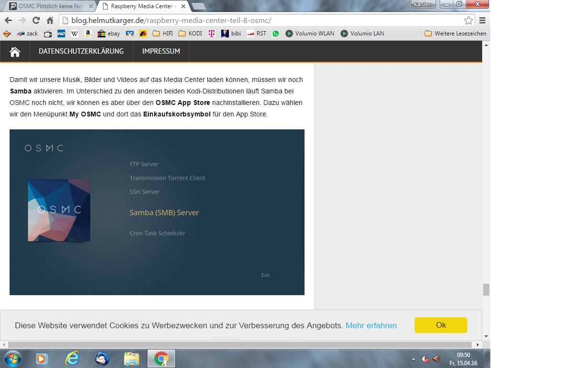Reload the page with the refresh icon
Screen dimensions: 588x368
pyautogui.click(x=36, y=20)
